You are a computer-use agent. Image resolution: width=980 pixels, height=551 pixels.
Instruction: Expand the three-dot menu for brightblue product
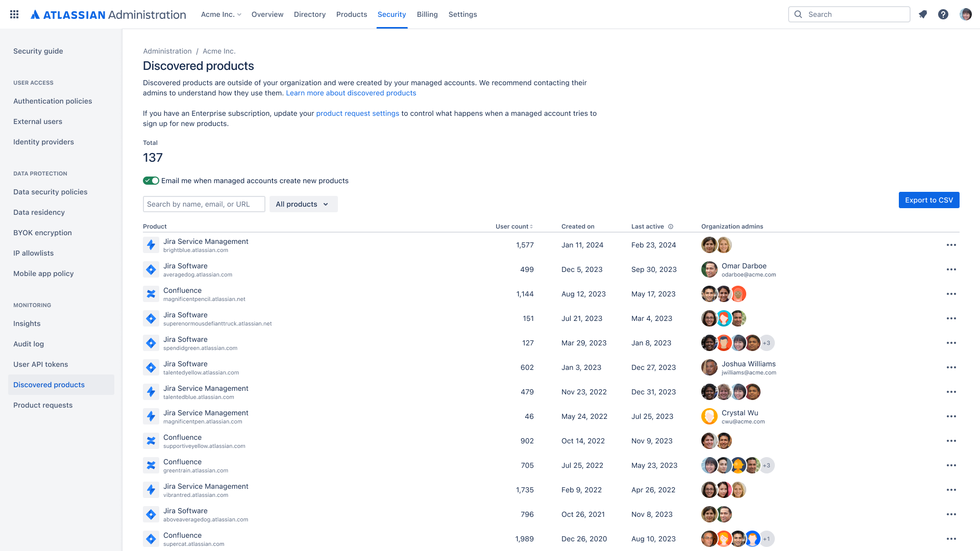click(951, 245)
